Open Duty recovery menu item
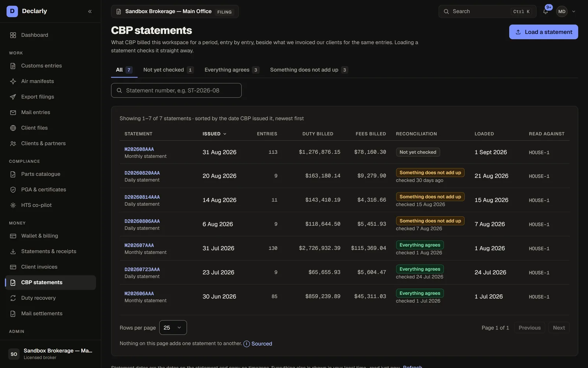 click(50, 298)
